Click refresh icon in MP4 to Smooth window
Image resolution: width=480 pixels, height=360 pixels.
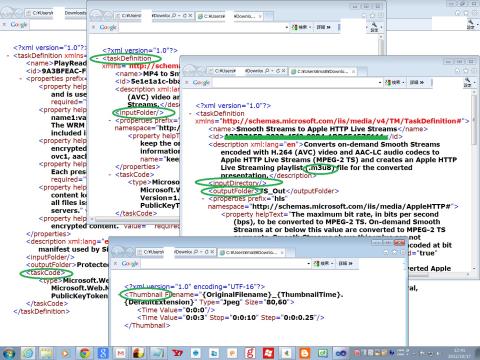185,15
